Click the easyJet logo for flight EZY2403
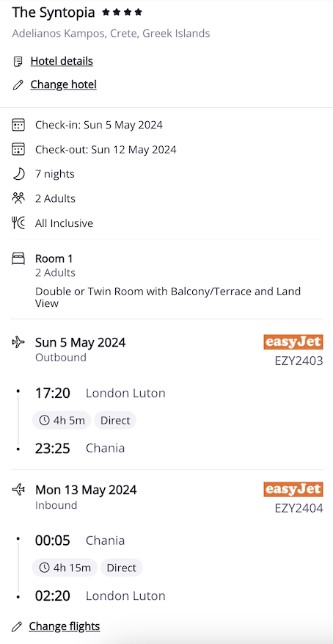Screen dimensions: 333x644 tap(293, 341)
